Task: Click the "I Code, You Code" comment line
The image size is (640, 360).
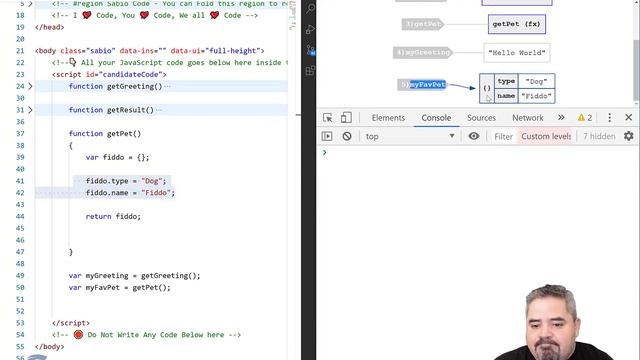Action: [155, 15]
